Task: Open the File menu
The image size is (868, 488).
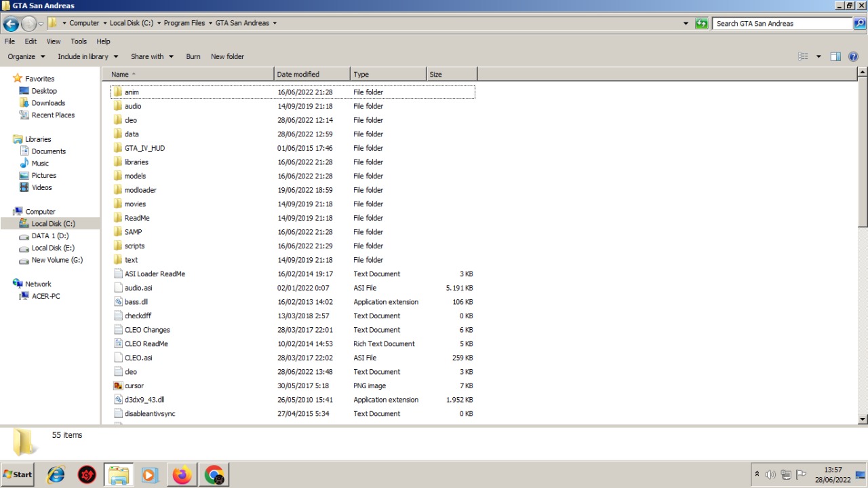Action: (9, 41)
